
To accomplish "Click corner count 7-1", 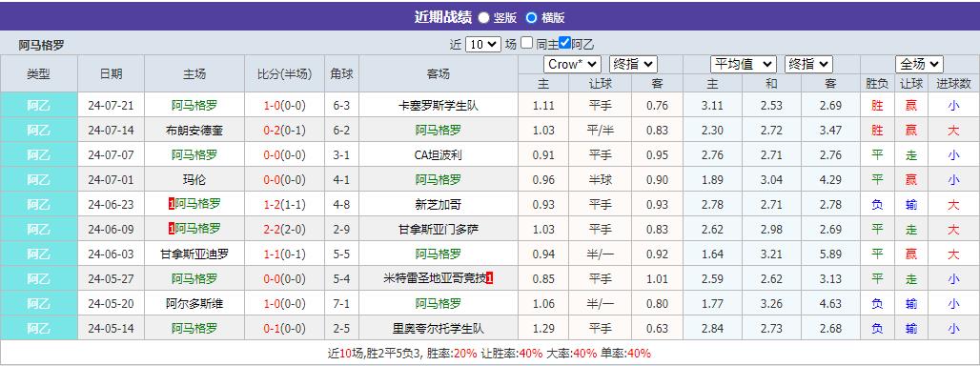I will (x=342, y=303).
